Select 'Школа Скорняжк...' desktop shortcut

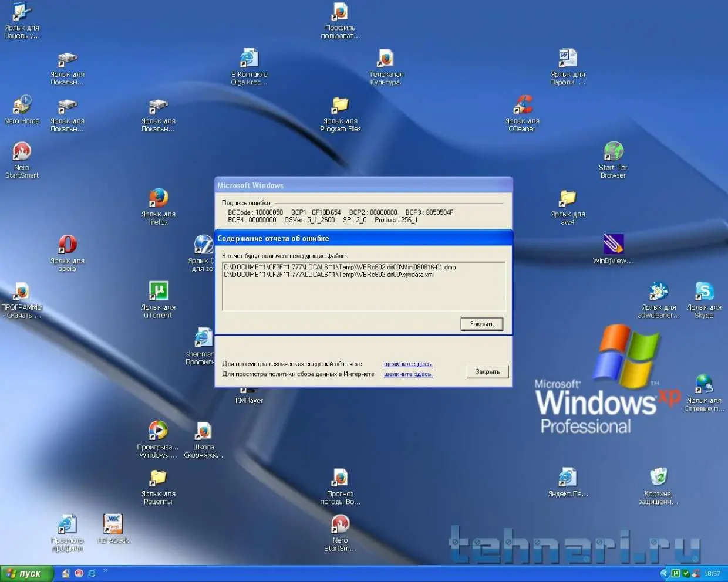click(x=204, y=439)
